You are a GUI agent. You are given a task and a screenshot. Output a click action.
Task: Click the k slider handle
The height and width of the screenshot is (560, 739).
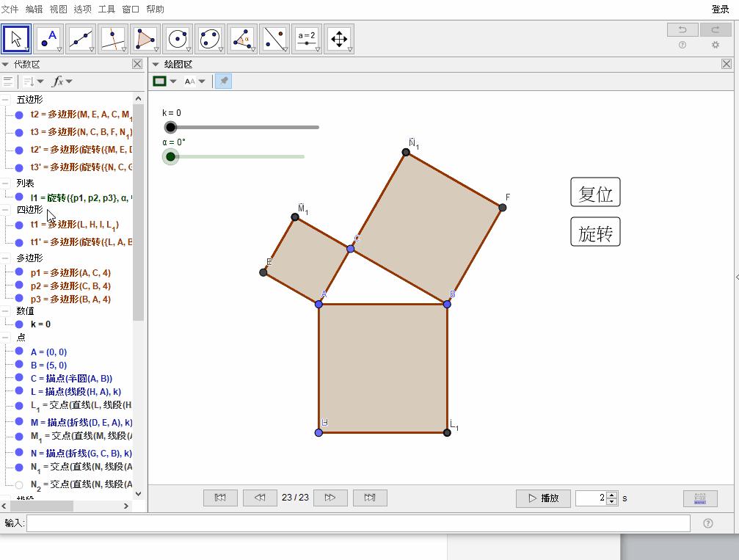(x=171, y=128)
